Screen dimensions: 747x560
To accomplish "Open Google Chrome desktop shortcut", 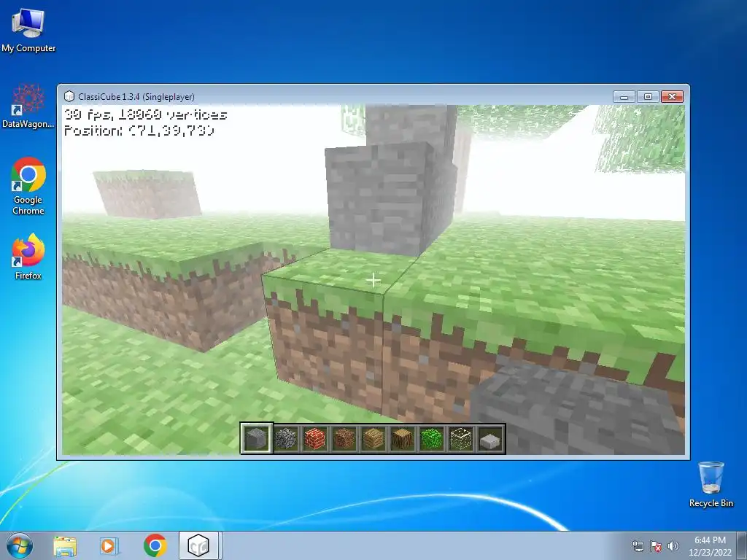I will pos(28,186).
